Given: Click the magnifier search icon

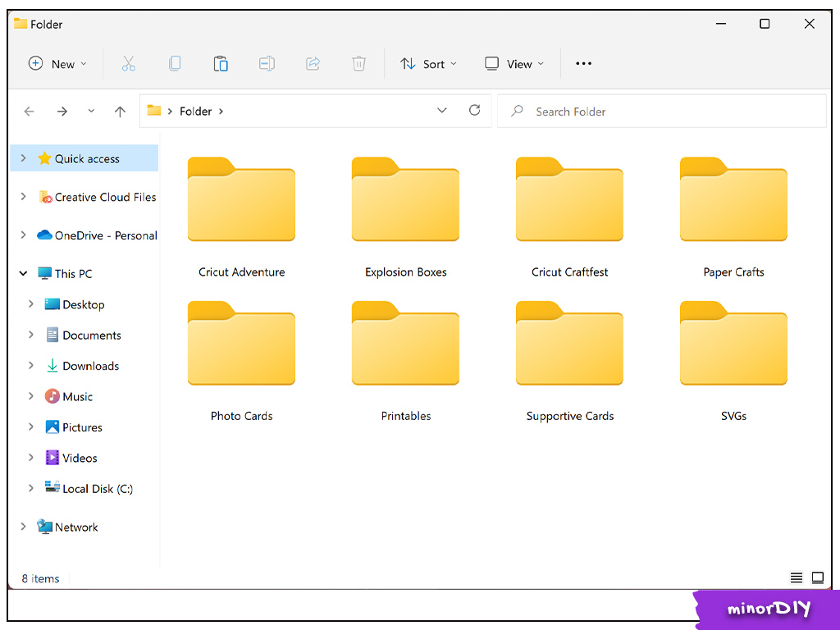Looking at the screenshot, I should coord(517,111).
